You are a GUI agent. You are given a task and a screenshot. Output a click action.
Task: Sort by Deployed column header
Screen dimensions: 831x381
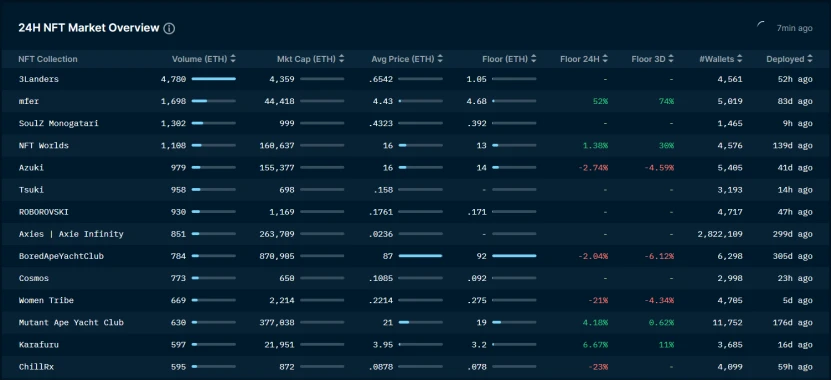pyautogui.click(x=789, y=59)
